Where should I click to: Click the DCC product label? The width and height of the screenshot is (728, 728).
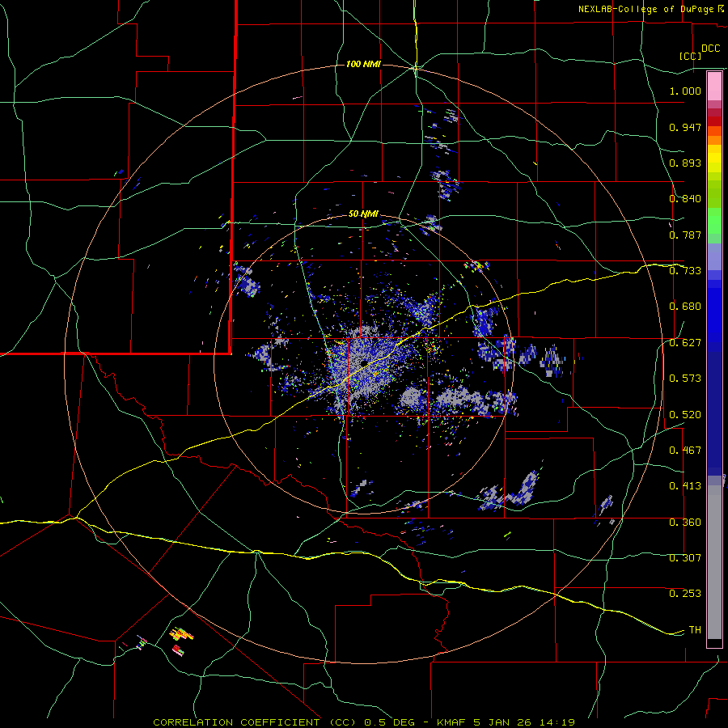[710, 49]
